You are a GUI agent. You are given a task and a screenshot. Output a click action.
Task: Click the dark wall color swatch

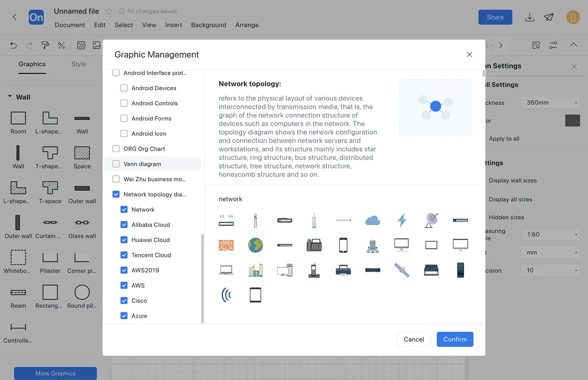pos(572,120)
